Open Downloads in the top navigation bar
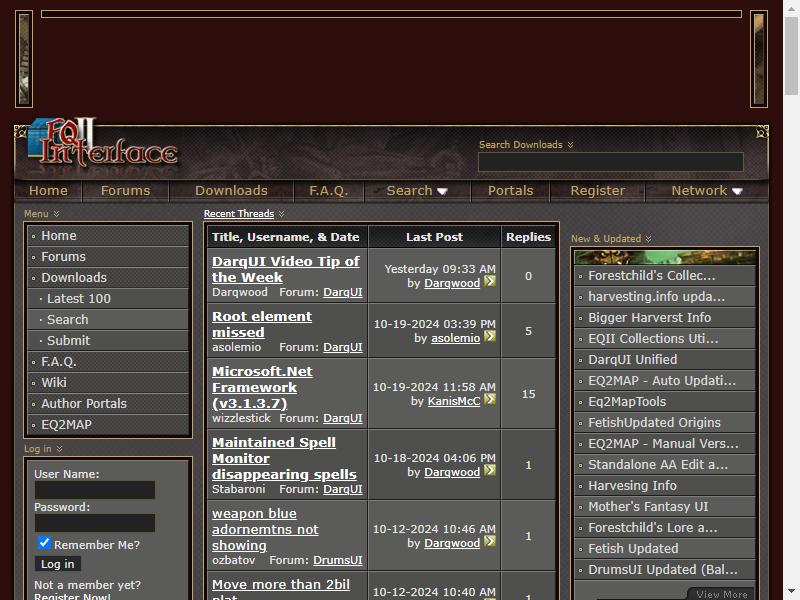 coord(231,191)
